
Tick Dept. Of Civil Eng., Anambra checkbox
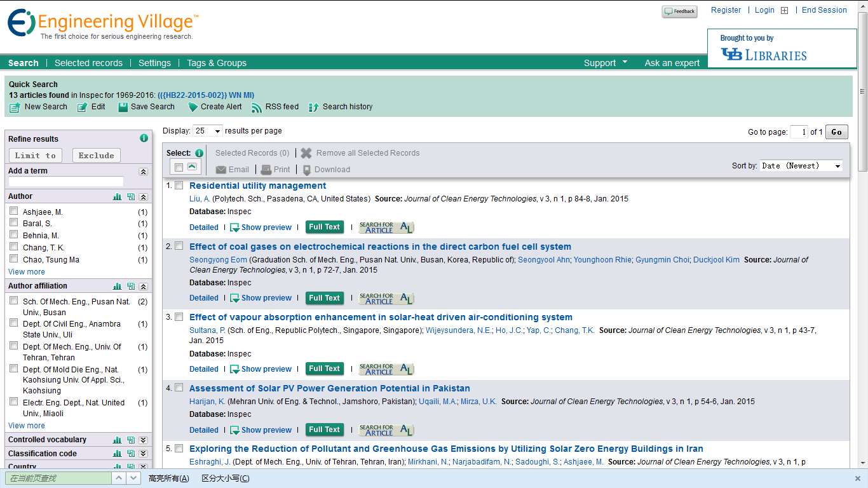point(13,323)
